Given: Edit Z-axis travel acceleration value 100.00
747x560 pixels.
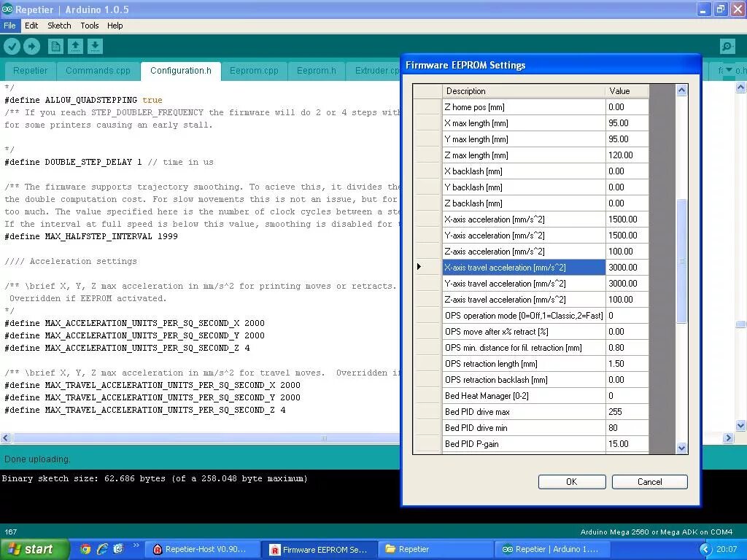Looking at the screenshot, I should pos(627,300).
